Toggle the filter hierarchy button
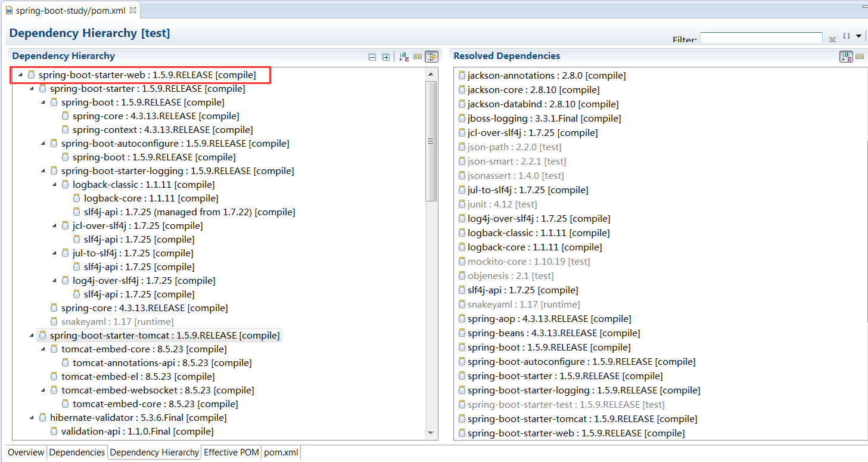Viewport: 868px width, 462px height. [x=432, y=57]
